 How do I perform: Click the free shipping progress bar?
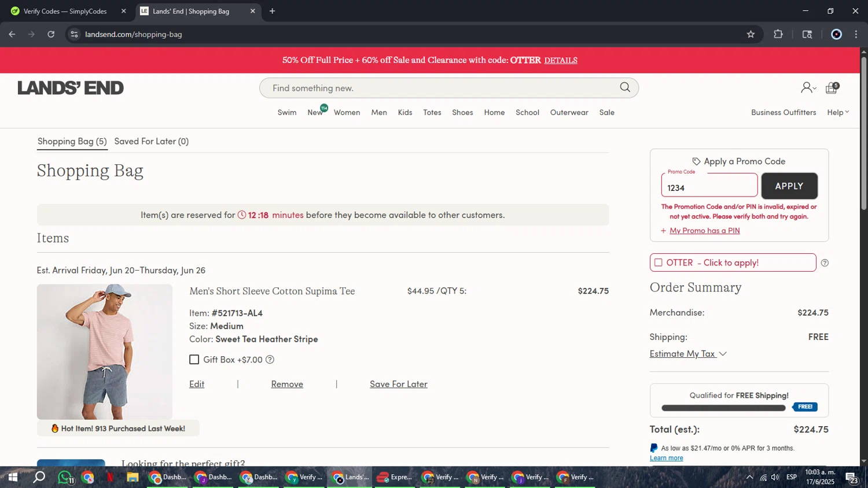point(723,408)
